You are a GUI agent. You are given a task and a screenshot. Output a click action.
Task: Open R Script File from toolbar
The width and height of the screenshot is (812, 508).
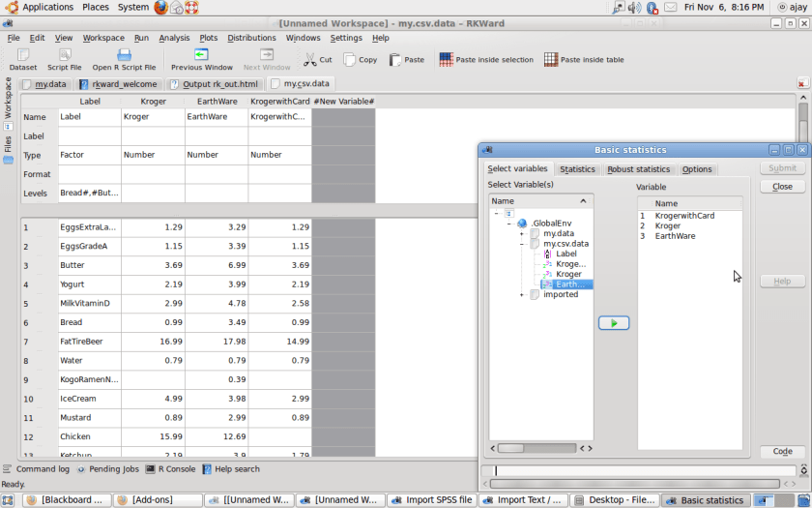click(x=124, y=56)
